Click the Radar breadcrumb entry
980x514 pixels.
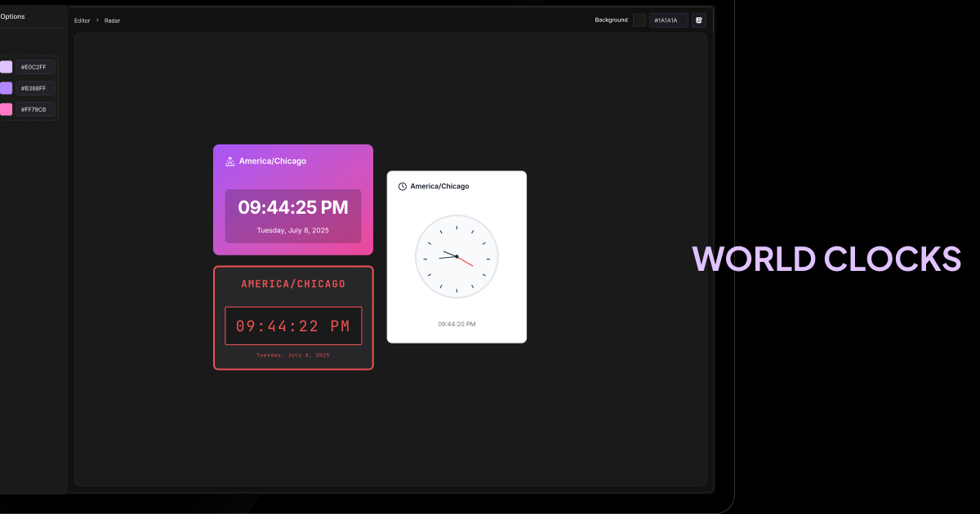point(112,20)
